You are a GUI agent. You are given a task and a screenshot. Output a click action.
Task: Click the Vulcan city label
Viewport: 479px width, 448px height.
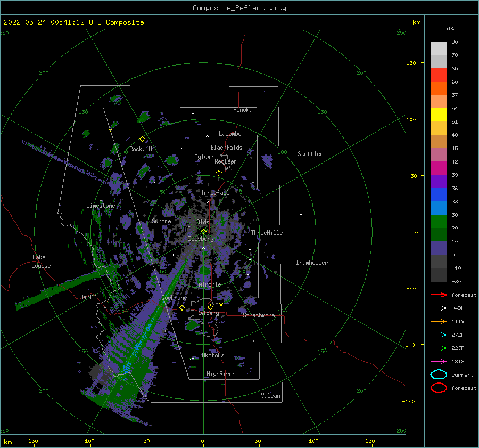coord(271,396)
